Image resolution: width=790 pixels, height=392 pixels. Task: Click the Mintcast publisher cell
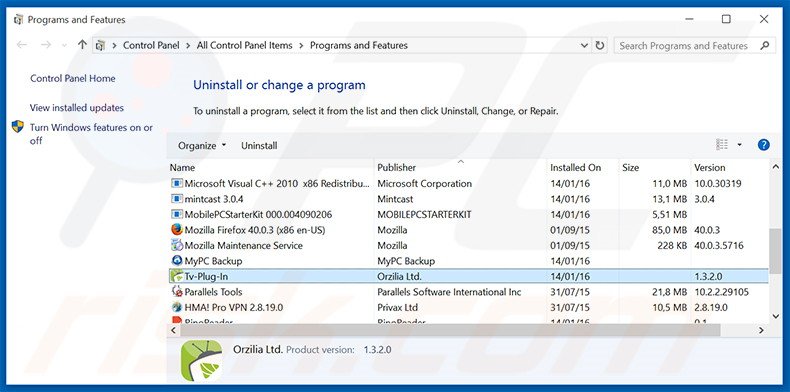point(396,199)
